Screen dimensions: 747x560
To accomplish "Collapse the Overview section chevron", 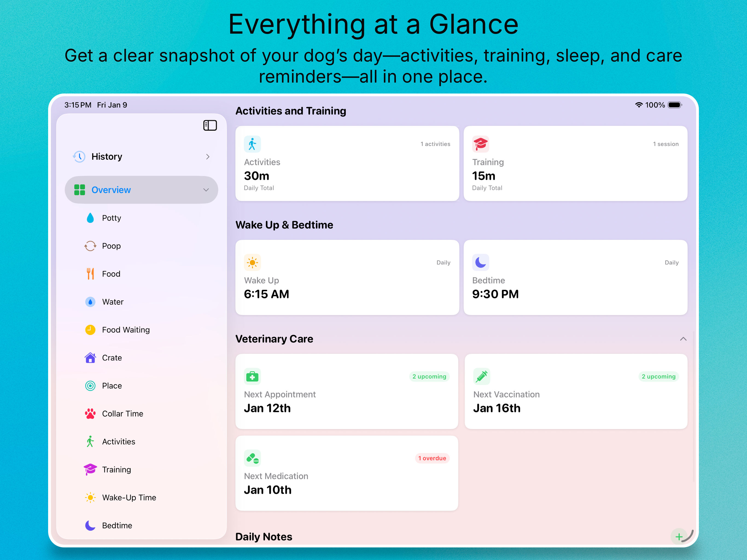I will pyautogui.click(x=206, y=190).
